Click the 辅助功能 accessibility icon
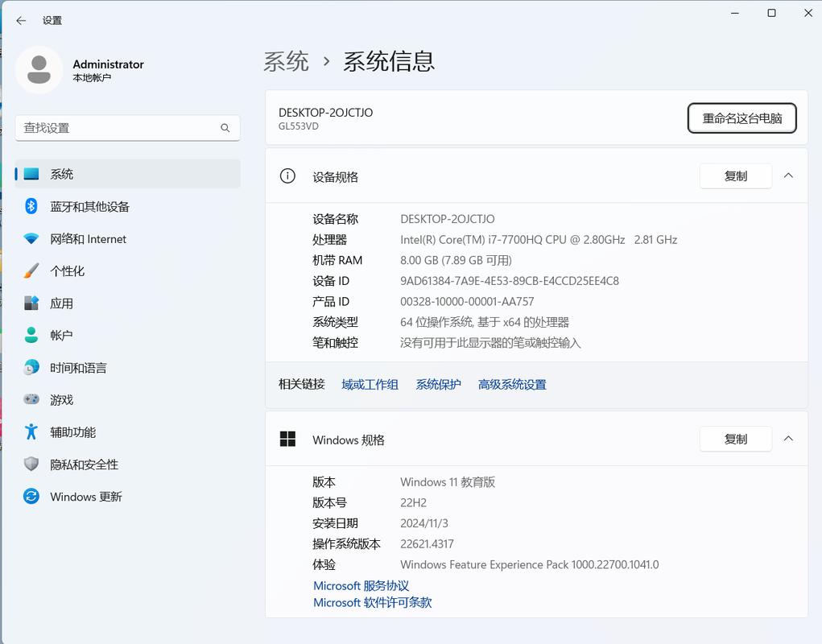Image resolution: width=822 pixels, height=644 pixels. (x=31, y=431)
